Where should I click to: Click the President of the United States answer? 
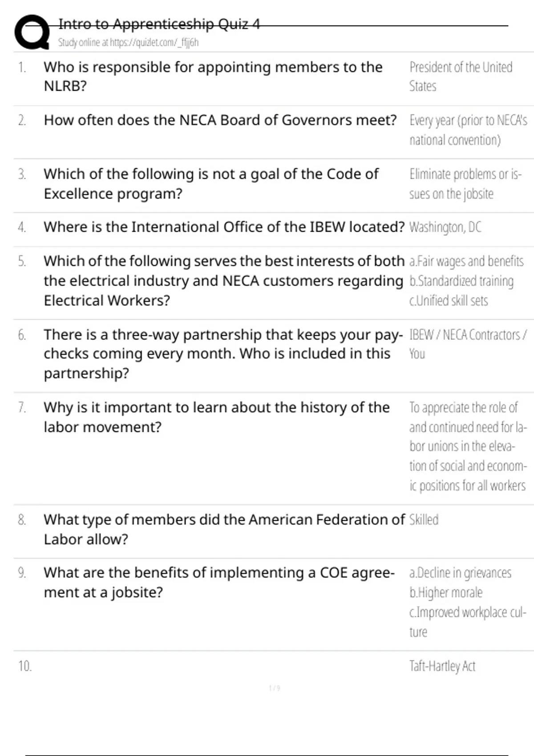(x=461, y=76)
